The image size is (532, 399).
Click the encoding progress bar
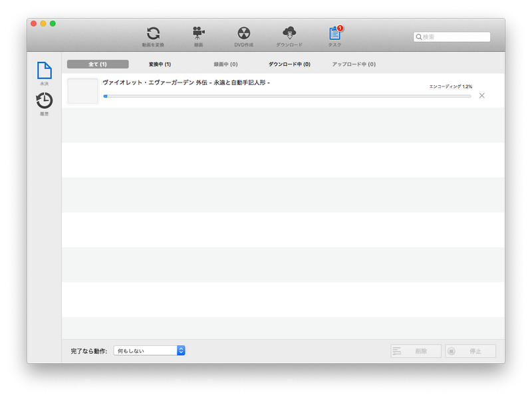click(x=287, y=96)
